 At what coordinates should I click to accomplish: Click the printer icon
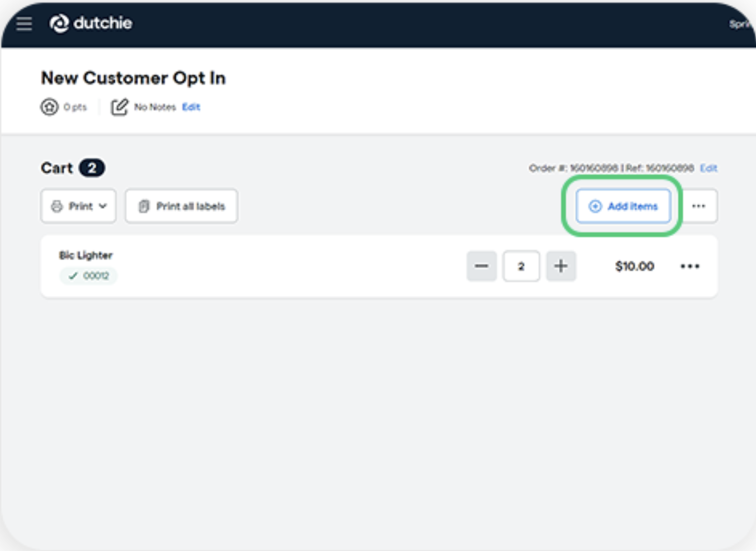57,206
